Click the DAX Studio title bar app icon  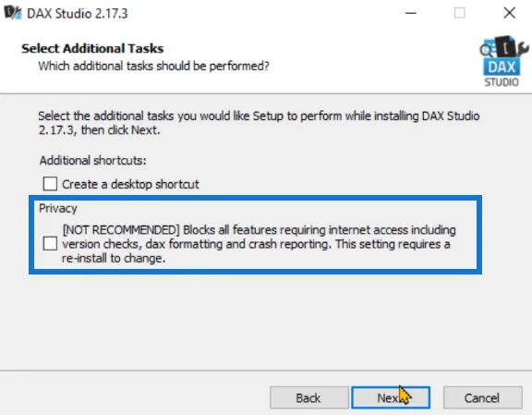coord(13,13)
